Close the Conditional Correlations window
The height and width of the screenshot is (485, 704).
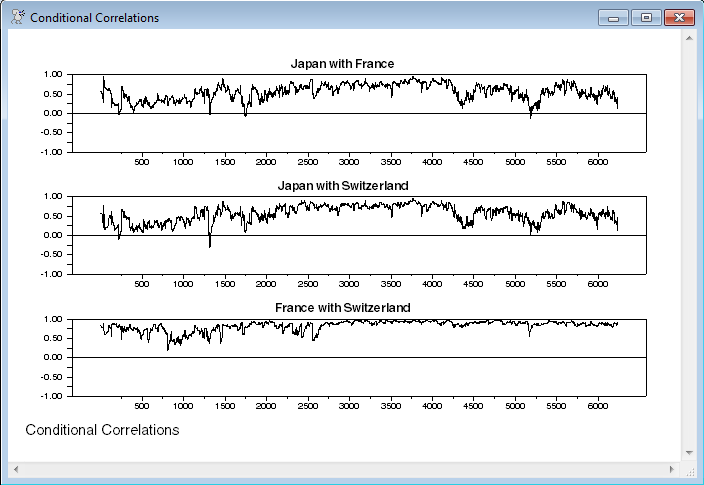(680, 18)
